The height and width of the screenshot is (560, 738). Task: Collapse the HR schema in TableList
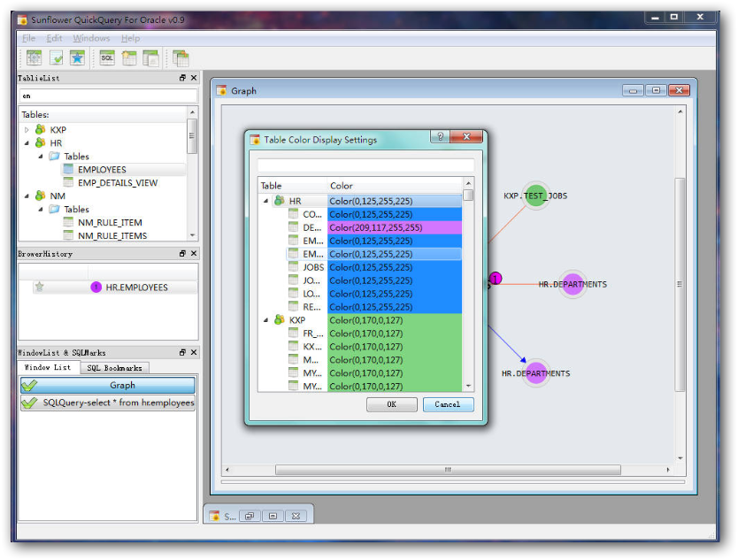pos(27,142)
